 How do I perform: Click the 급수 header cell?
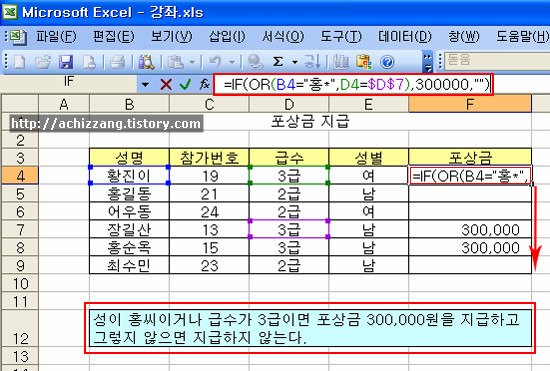(289, 157)
